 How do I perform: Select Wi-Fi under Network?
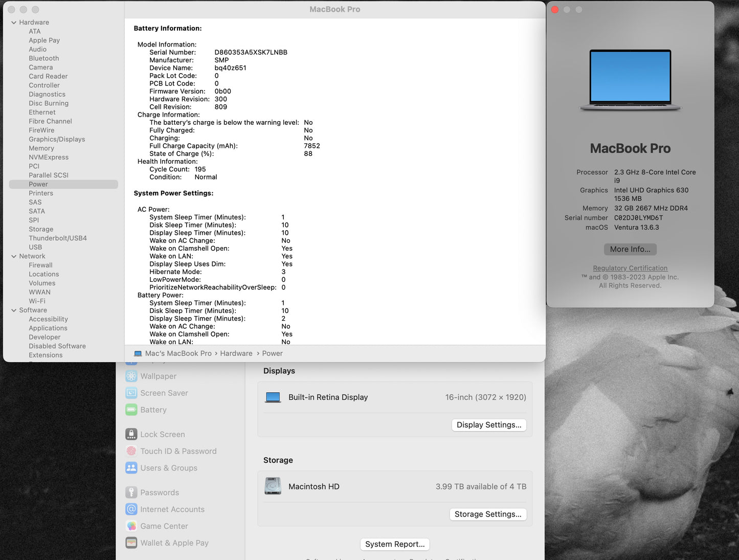pos(37,301)
